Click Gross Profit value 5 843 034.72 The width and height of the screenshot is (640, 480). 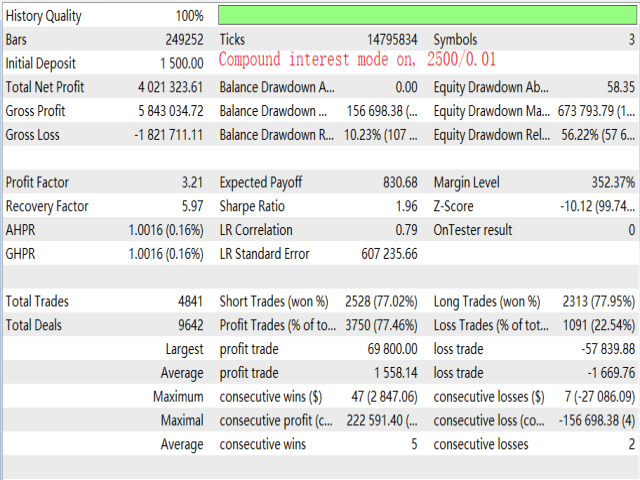click(171, 111)
